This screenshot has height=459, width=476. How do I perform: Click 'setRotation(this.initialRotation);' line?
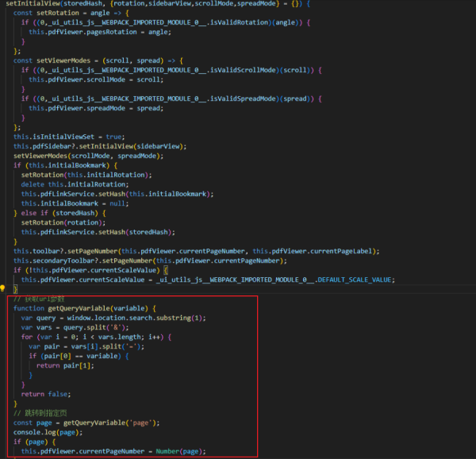[86, 175]
